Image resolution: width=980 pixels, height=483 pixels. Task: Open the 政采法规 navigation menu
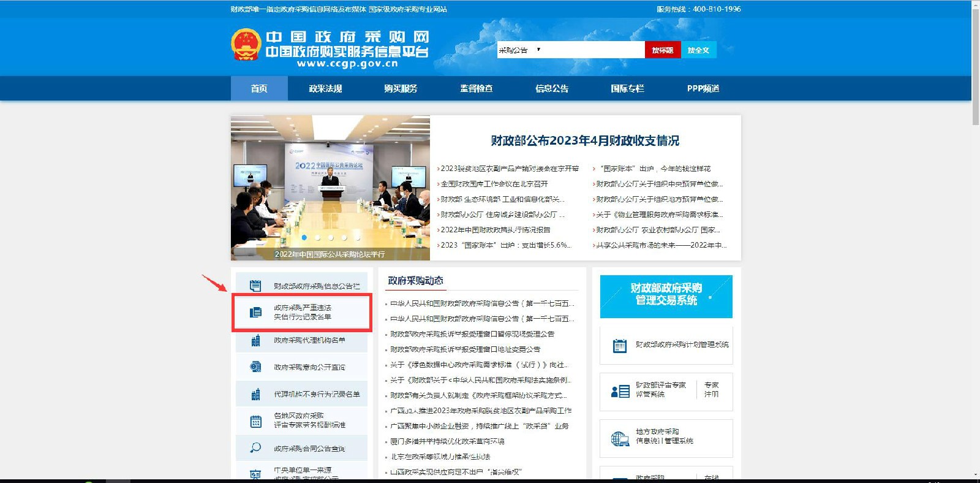pyautogui.click(x=325, y=88)
